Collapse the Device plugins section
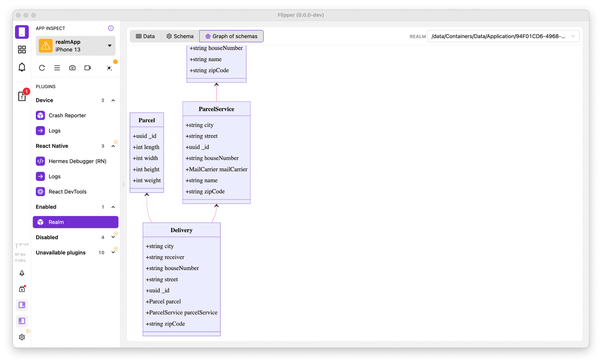This screenshot has width=602, height=364. [113, 100]
